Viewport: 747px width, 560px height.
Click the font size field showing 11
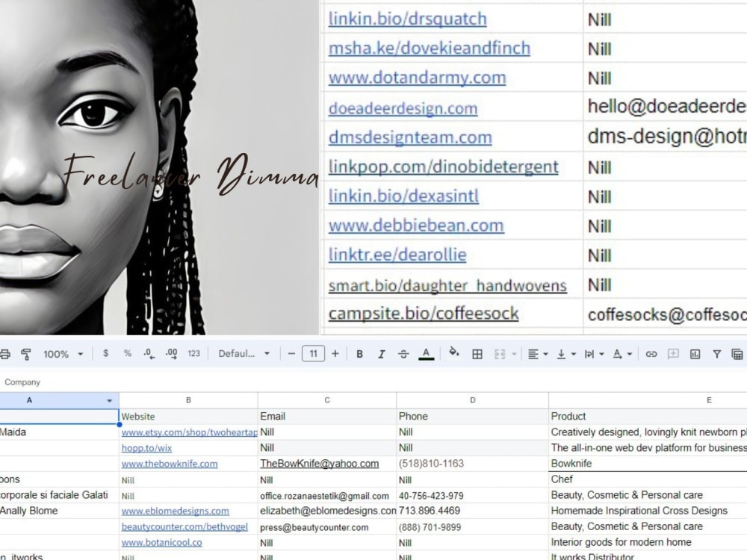pos(313,353)
